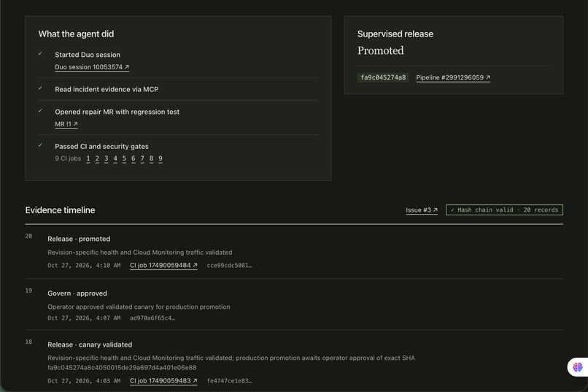Open CI job number 8
This screenshot has height=392, width=588.
tap(151, 158)
